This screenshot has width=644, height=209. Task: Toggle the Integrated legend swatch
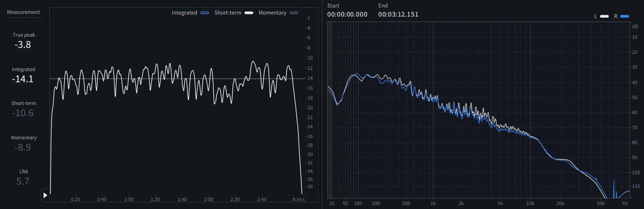(205, 13)
